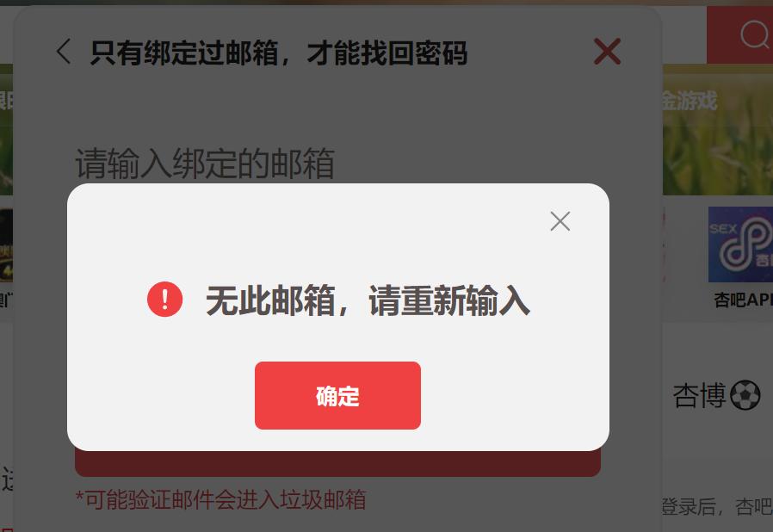Dismiss the alert using the gray X

coord(560,221)
